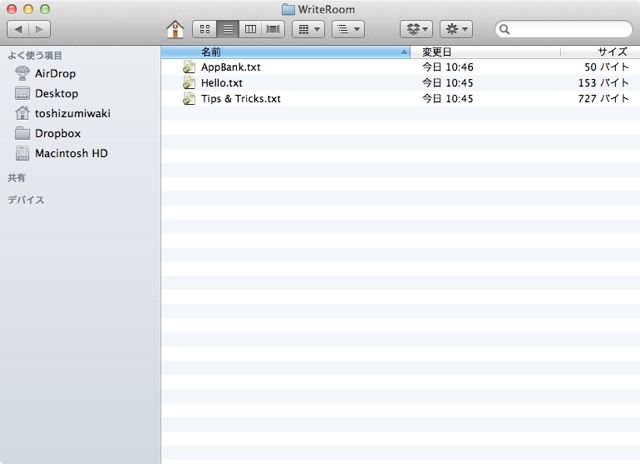The width and height of the screenshot is (640, 464).
Task: Click the Desktop sidebar icon
Action: (22, 93)
